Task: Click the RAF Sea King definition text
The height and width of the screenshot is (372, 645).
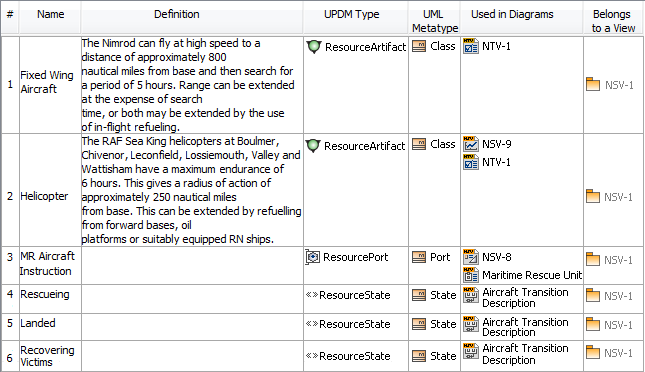Action: 191,190
